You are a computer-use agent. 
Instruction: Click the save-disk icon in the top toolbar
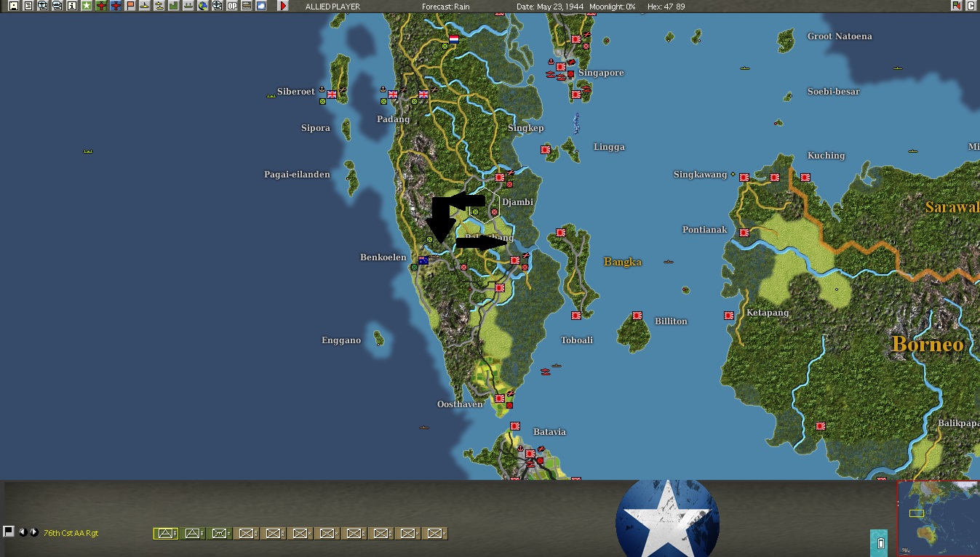(x=14, y=6)
